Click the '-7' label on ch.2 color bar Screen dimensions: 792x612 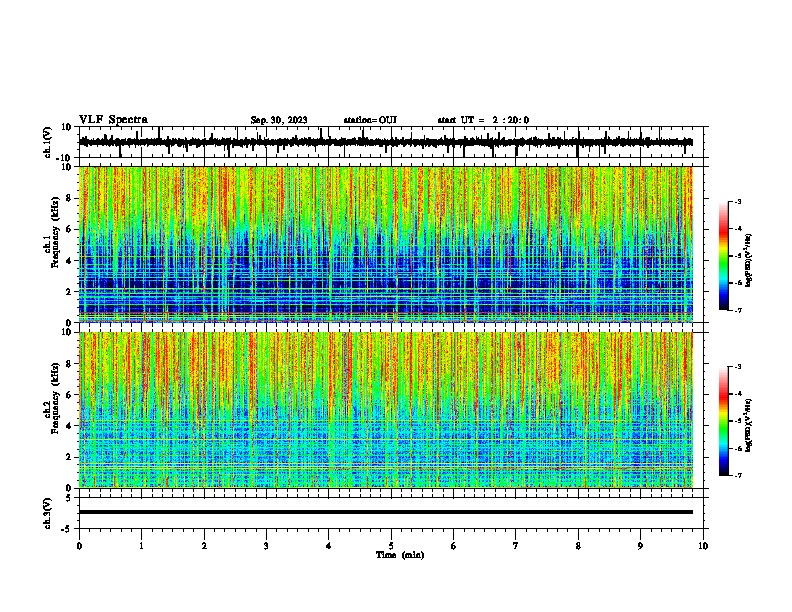(738, 475)
